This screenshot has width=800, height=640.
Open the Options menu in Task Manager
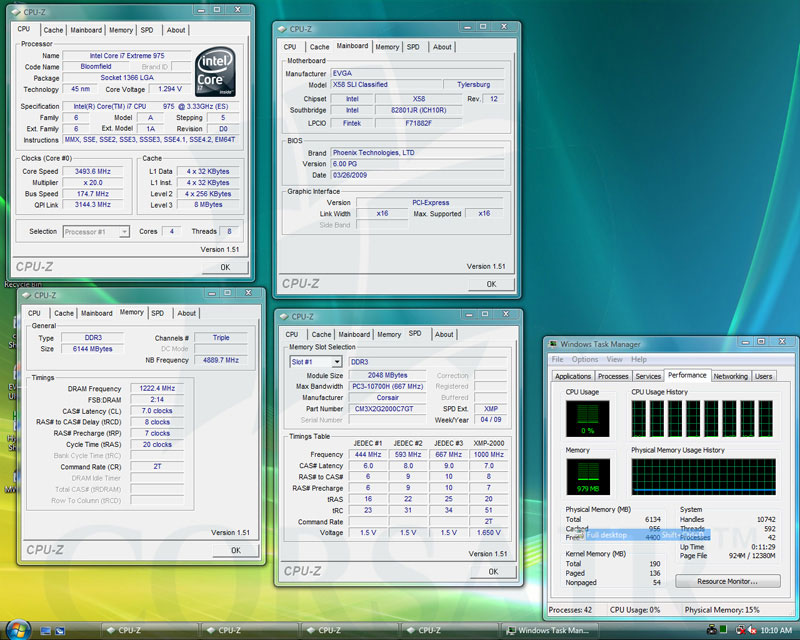(585, 359)
